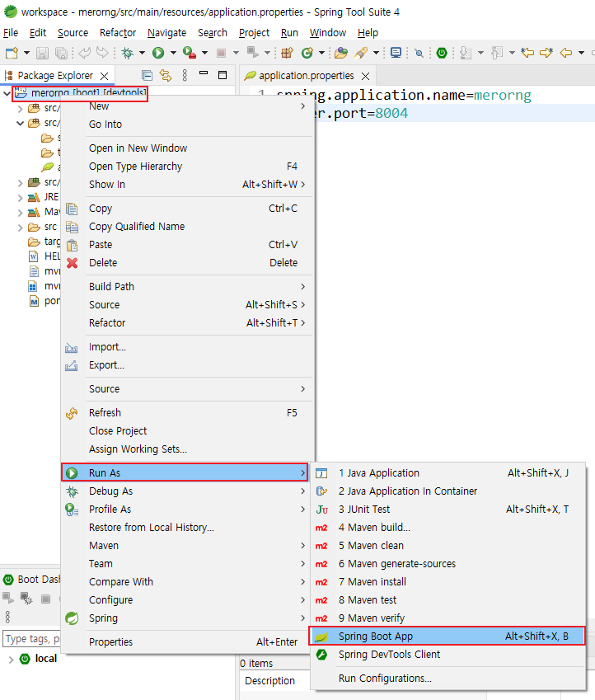595x700 pixels.
Task: Collapse the merorng project tree node
Action: point(7,93)
